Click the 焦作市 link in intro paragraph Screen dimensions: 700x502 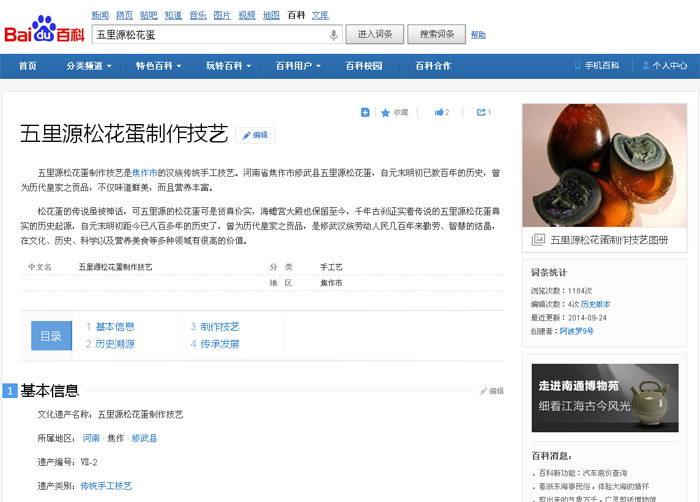pos(145,173)
